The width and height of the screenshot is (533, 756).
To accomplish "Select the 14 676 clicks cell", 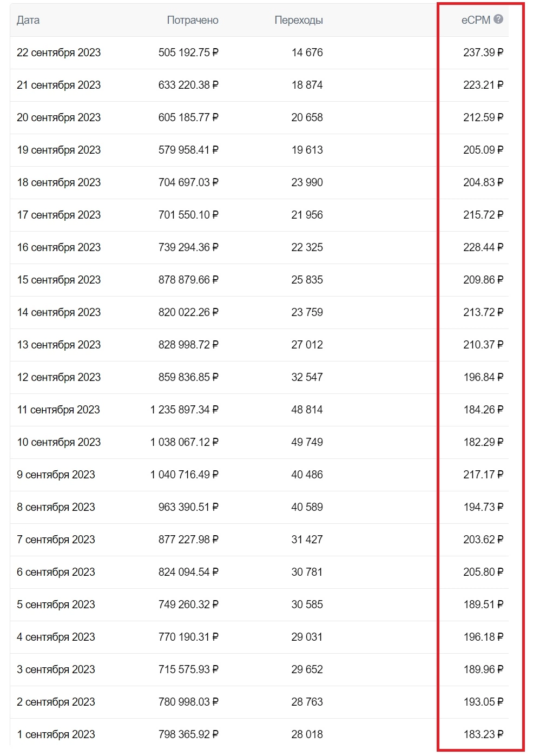I will 307,52.
